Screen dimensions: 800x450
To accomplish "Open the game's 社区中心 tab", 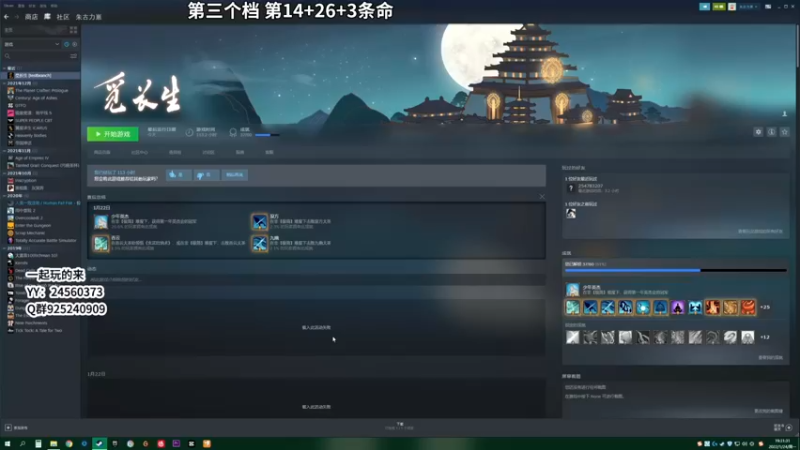I will 139,152.
